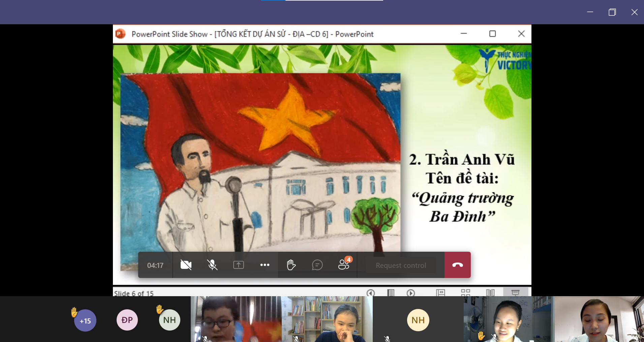The image size is (644, 342).
Task: Hang up the call with red button
Action: tap(457, 265)
